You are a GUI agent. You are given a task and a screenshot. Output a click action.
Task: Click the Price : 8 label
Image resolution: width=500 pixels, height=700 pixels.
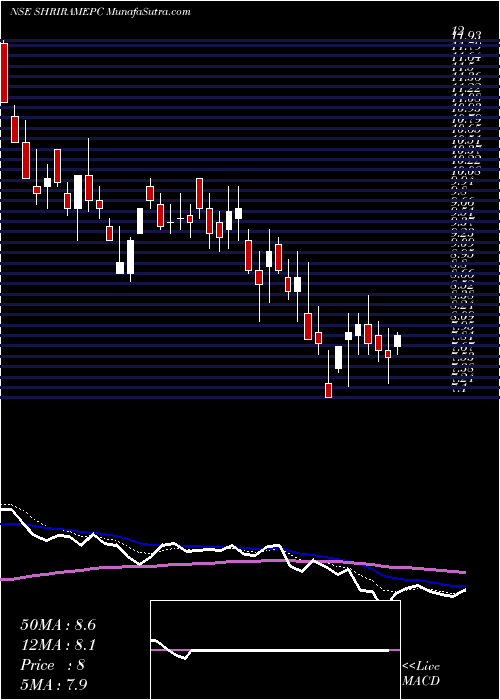click(53, 665)
